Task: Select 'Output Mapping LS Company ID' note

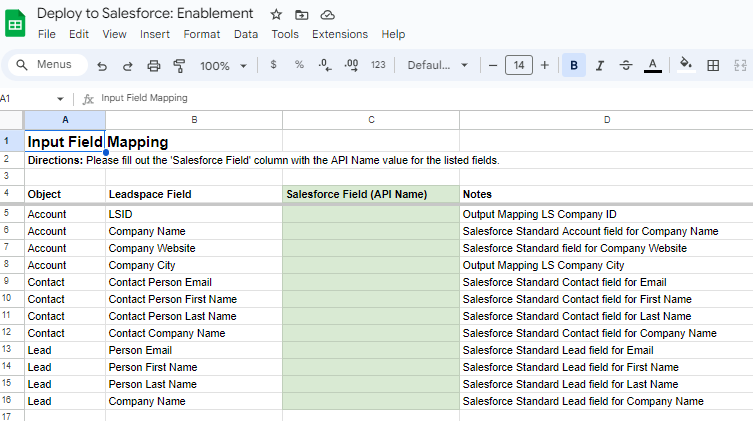Action: click(x=607, y=214)
